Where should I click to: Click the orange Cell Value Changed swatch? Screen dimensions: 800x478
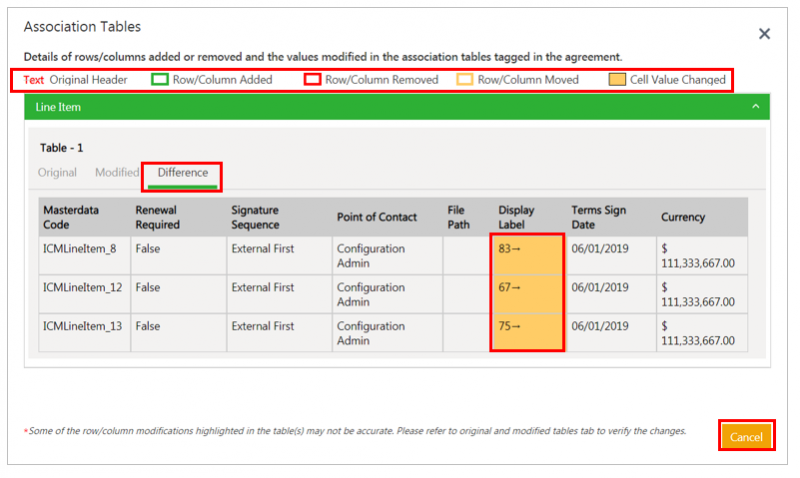tap(617, 79)
